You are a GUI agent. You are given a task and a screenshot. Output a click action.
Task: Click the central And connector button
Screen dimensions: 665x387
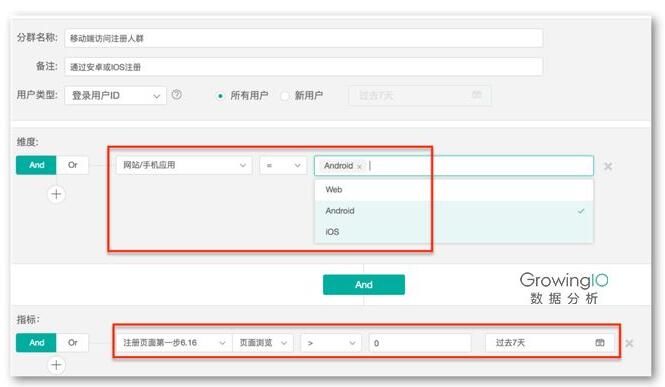(364, 284)
